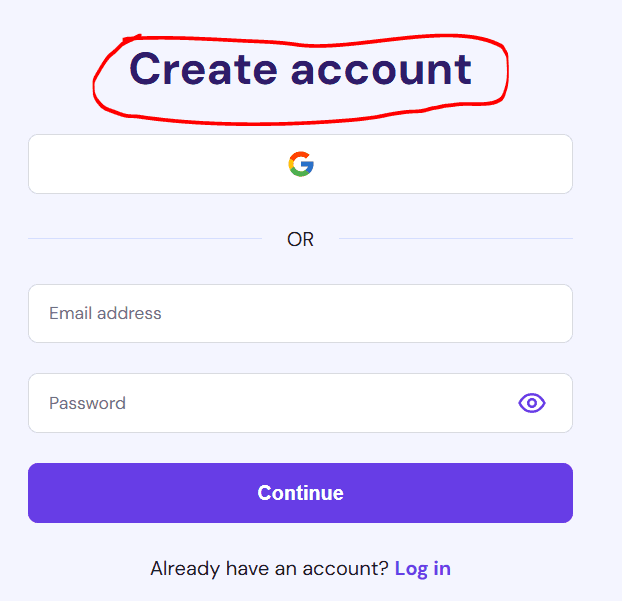This screenshot has height=601, width=622.
Task: Click the divider line right of OR
Action: (456, 238)
